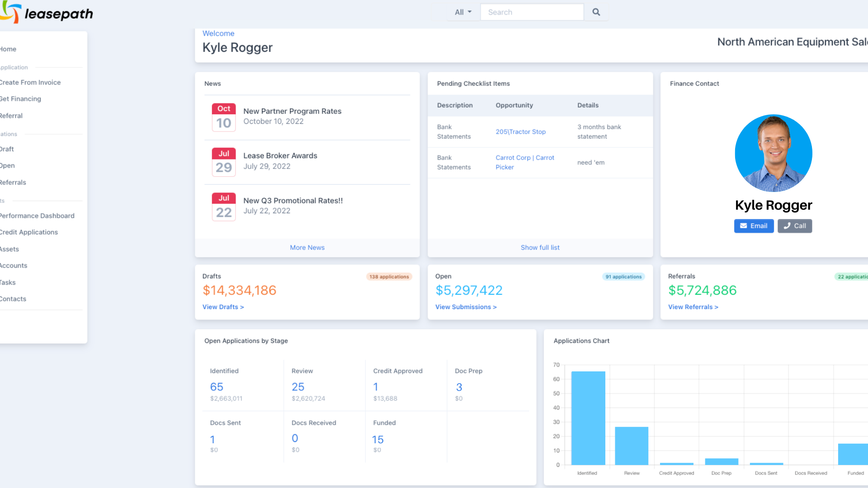Click the Identified bar in chart
The image size is (868, 488).
pyautogui.click(x=588, y=418)
